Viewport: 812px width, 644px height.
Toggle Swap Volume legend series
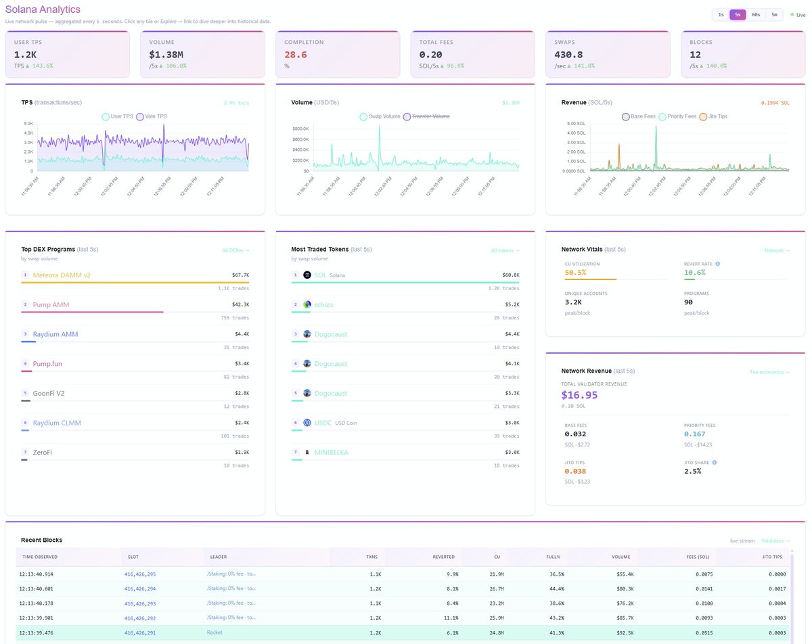point(380,116)
